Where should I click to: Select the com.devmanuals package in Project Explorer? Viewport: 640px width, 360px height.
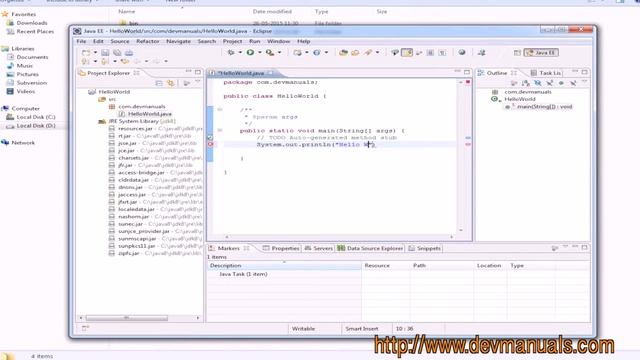142,107
